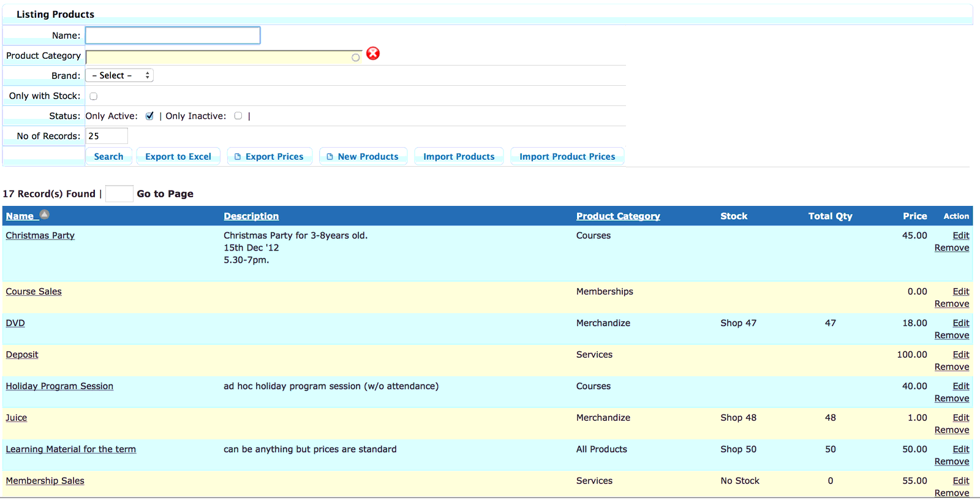Open the Juice product link
The image size is (980, 500).
coord(17,418)
